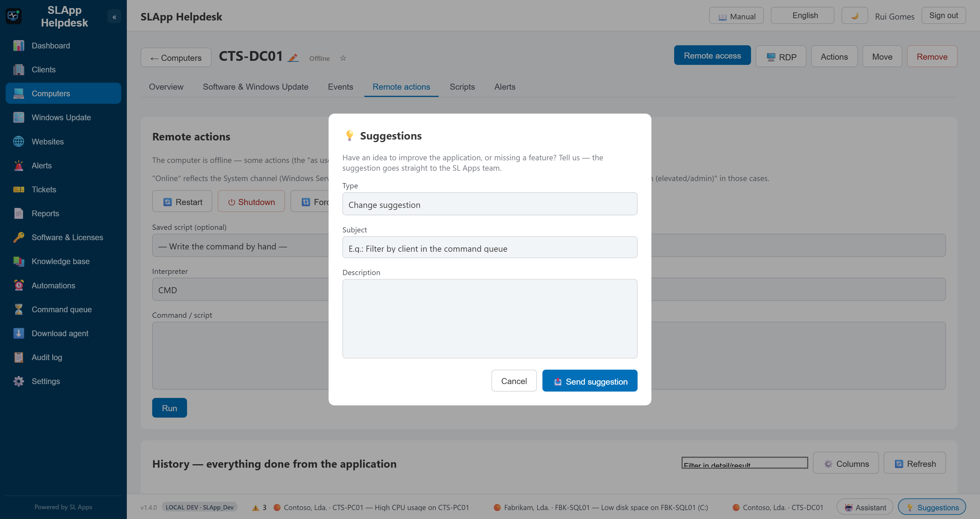Viewport: 980px width, 519px height.
Task: Switch to the Alerts tab
Action: click(504, 87)
